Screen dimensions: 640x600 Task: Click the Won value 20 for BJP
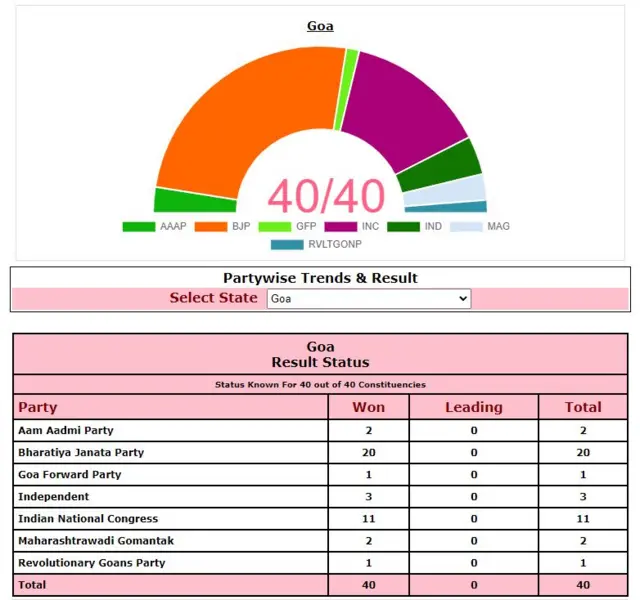pos(369,452)
